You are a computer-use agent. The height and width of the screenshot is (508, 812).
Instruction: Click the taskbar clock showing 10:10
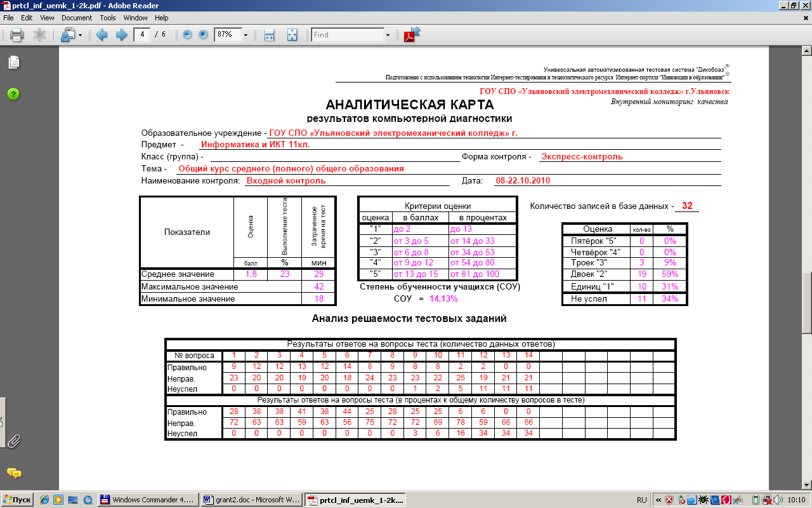pos(796,500)
